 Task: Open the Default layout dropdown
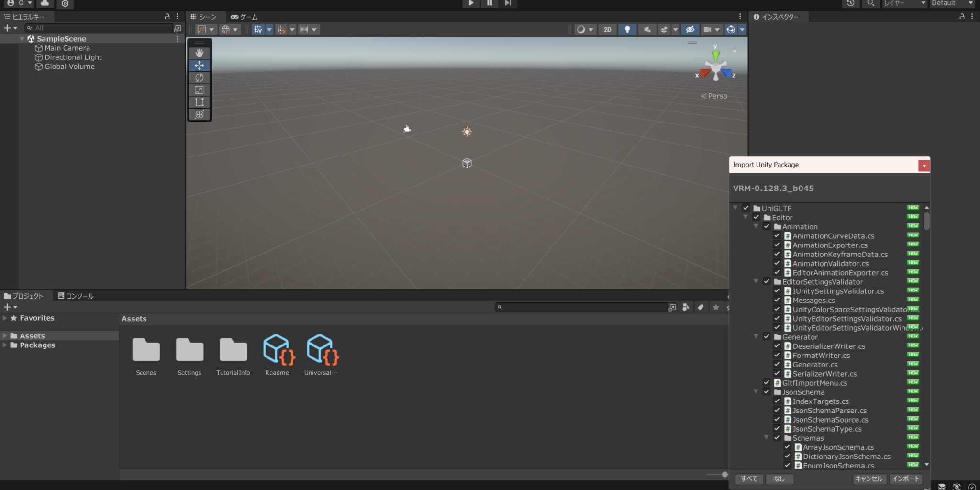(x=952, y=3)
